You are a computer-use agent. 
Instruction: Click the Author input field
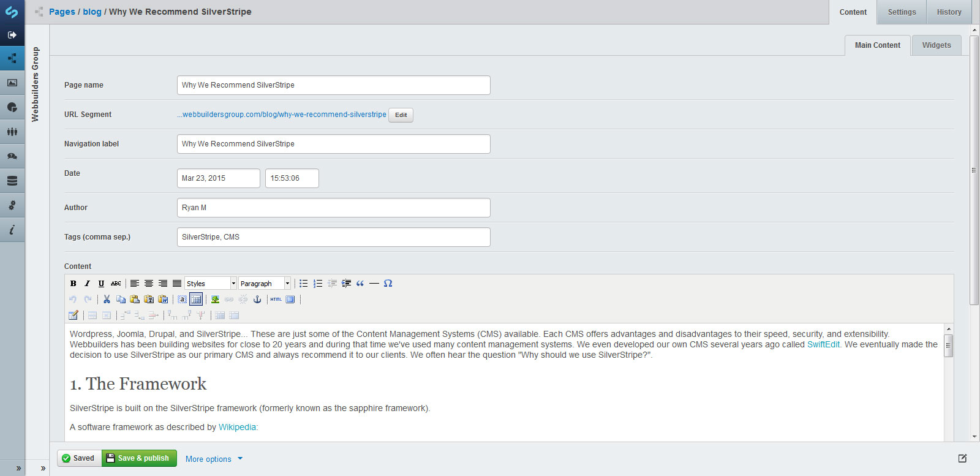pos(334,208)
